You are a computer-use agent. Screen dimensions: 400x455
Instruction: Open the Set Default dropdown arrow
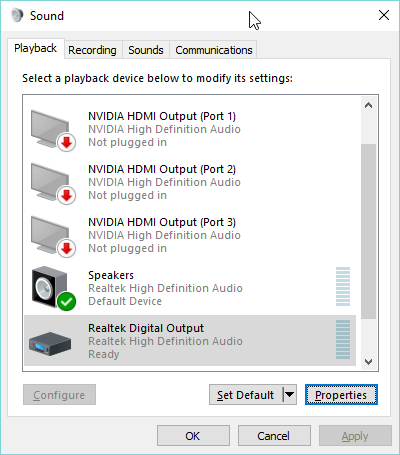[290, 395]
